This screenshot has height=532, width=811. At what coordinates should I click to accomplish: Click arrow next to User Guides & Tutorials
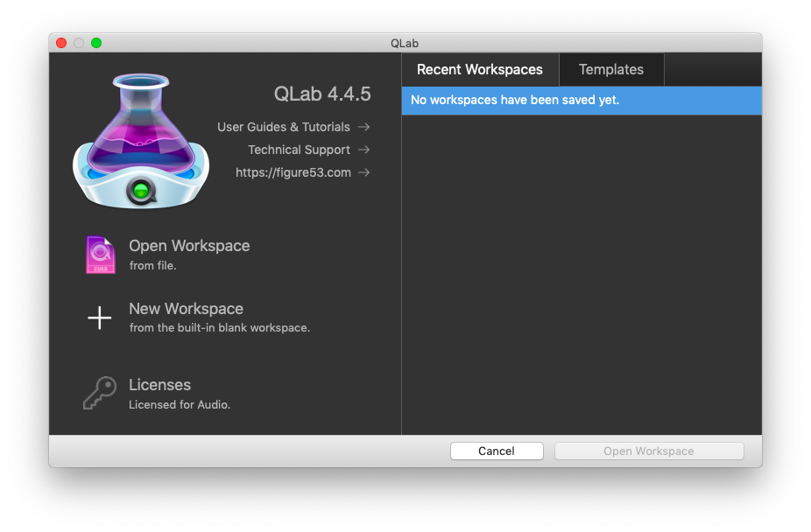364,127
